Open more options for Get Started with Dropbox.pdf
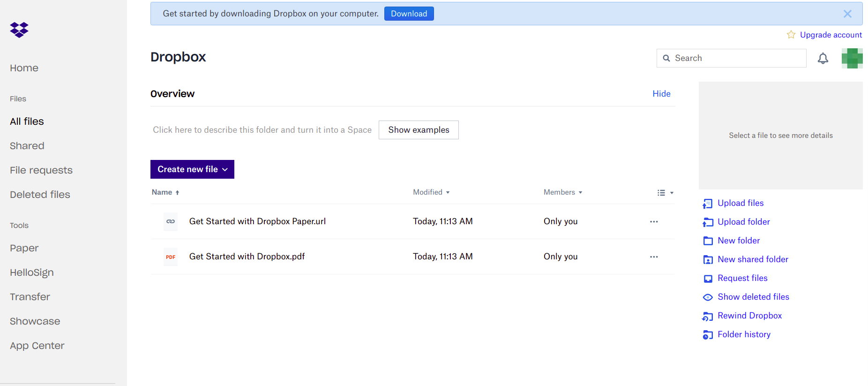This screenshot has height=386, width=868. tap(654, 257)
